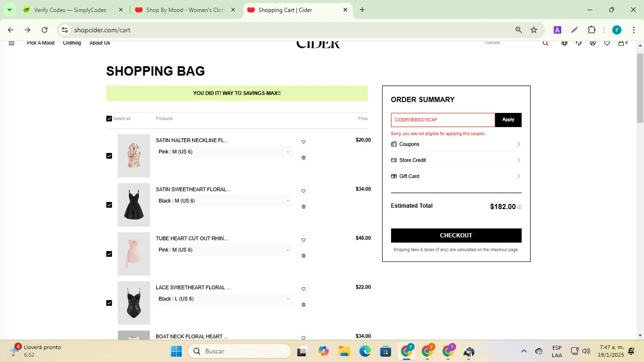Reload the page
Image resolution: width=644 pixels, height=362 pixels.
pos(44,30)
